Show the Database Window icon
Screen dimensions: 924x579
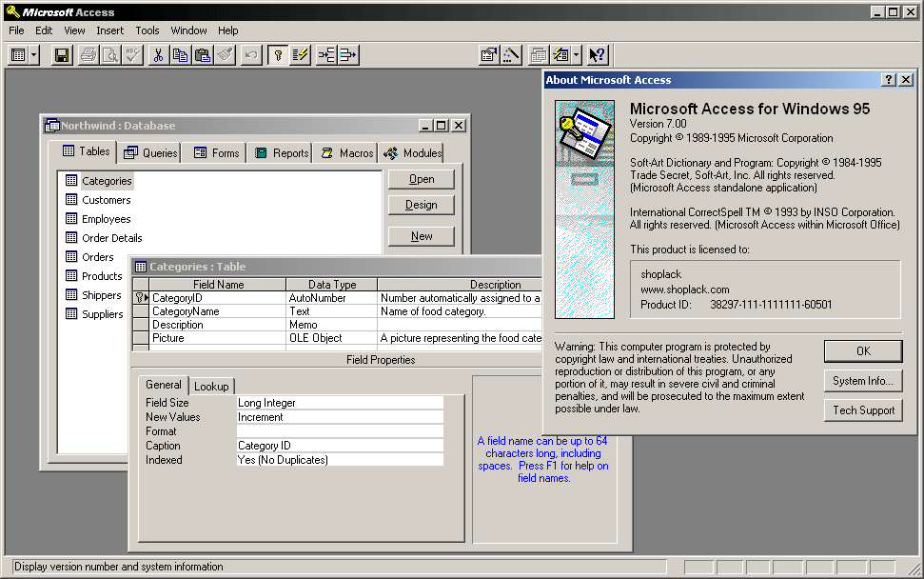point(538,55)
